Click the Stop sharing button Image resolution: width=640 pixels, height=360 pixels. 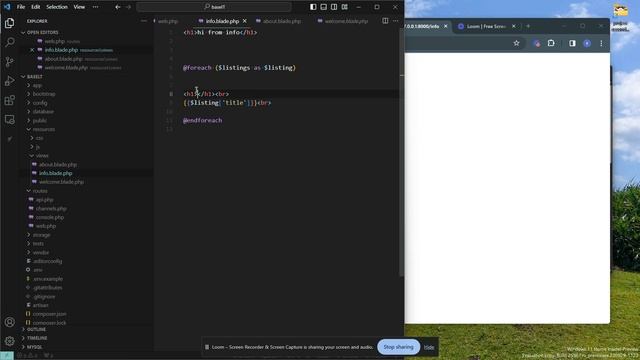[x=398, y=347]
